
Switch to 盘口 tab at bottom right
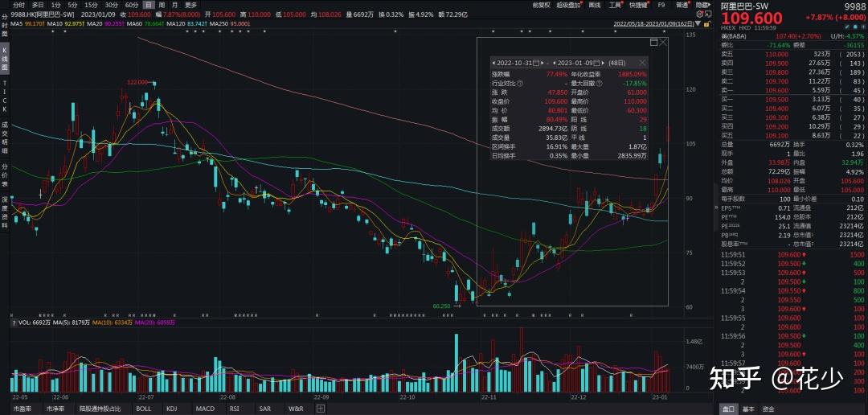tap(730, 409)
